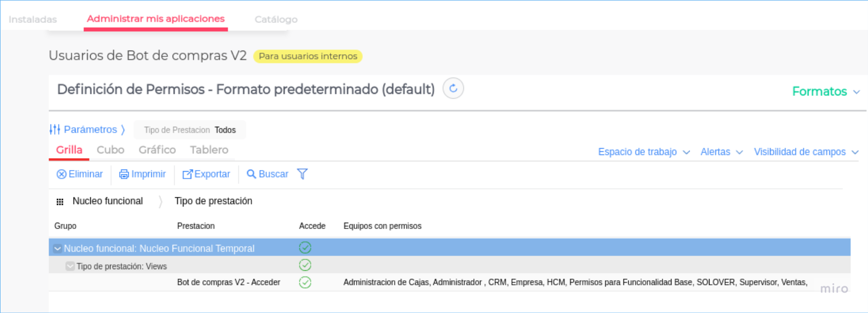Screen dimensions: 868x313
Task: Click the grid dots icon near Nucleo funcional
Action: (x=60, y=202)
